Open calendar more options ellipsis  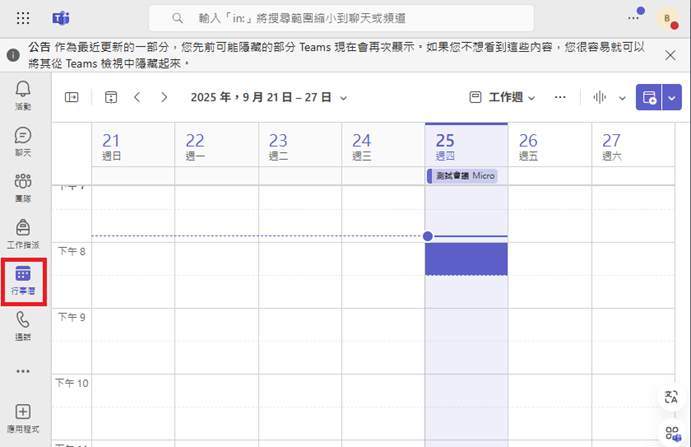(x=560, y=97)
